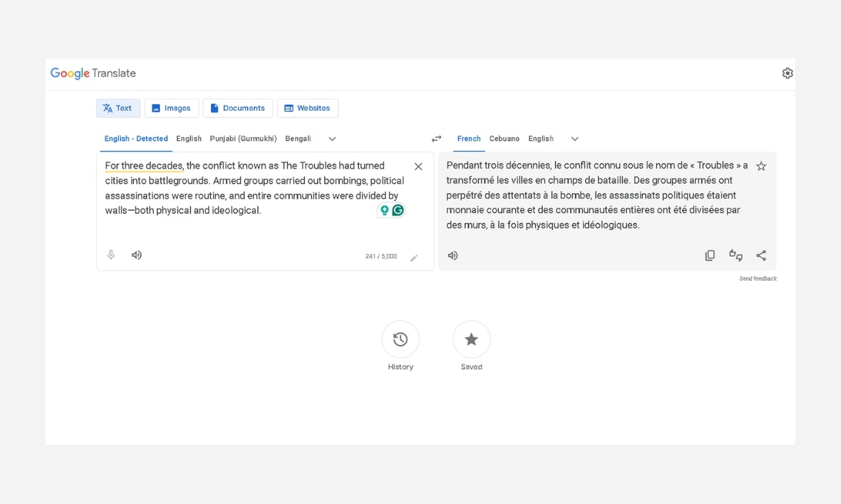Listen to the source text
This screenshot has height=504, width=841.
[137, 255]
